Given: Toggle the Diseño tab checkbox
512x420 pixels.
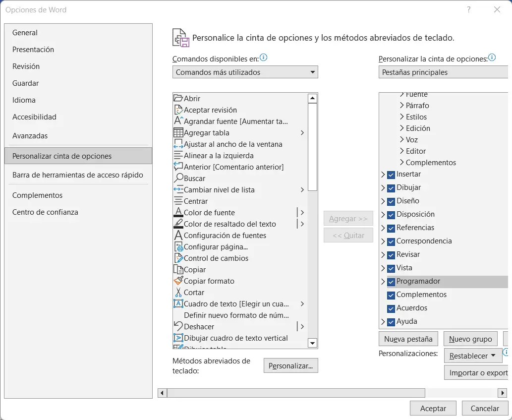Looking at the screenshot, I should pyautogui.click(x=391, y=201).
